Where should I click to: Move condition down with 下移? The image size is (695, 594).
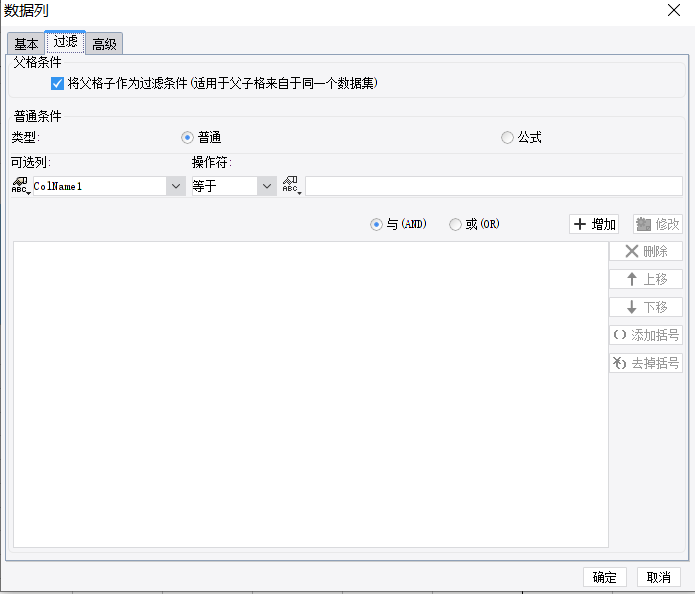(646, 307)
